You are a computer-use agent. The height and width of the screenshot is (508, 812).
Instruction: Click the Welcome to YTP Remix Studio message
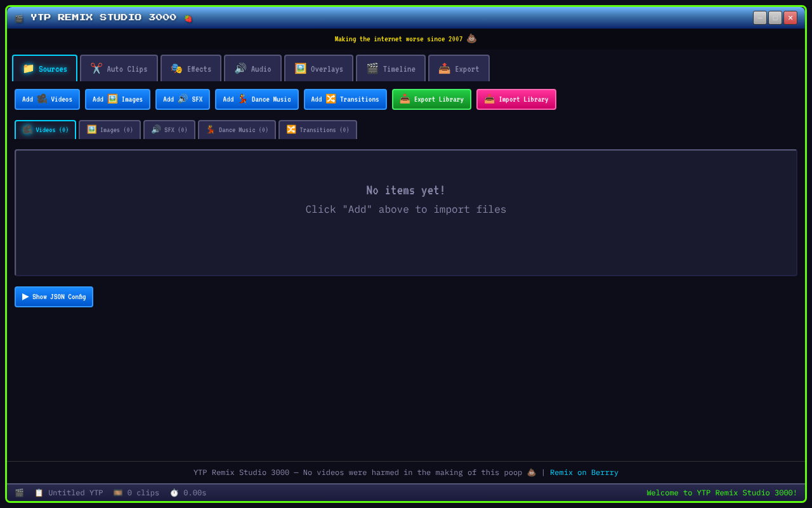coord(722,493)
